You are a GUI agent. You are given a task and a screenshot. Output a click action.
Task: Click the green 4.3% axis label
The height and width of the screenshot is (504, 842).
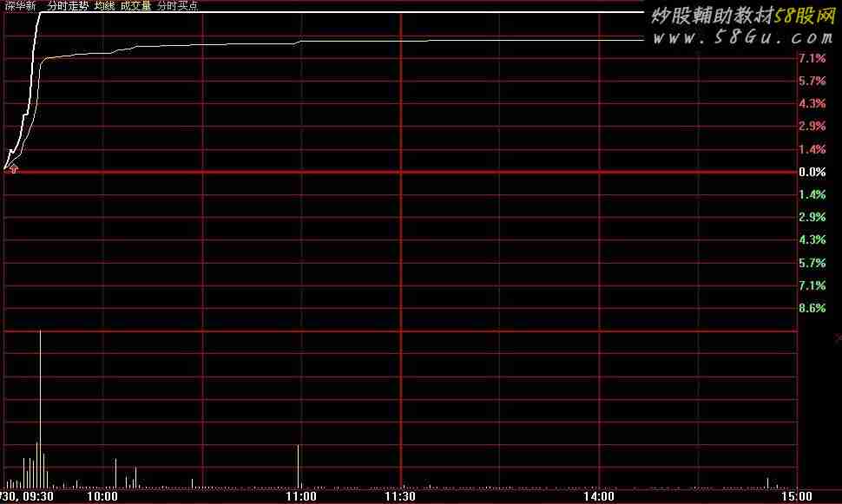[812, 239]
